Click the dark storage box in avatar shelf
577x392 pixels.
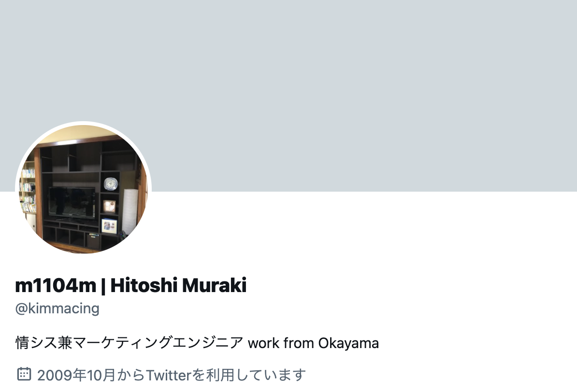(x=93, y=241)
